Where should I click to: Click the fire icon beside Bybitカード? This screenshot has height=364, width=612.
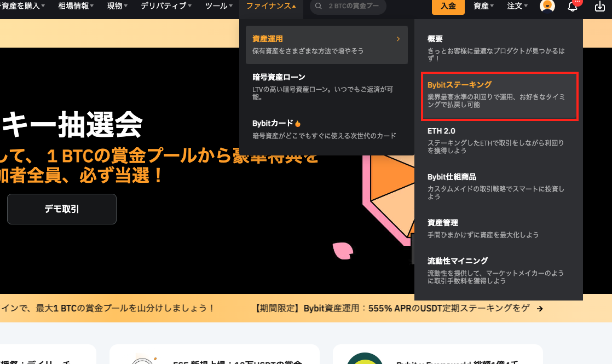pos(298,124)
